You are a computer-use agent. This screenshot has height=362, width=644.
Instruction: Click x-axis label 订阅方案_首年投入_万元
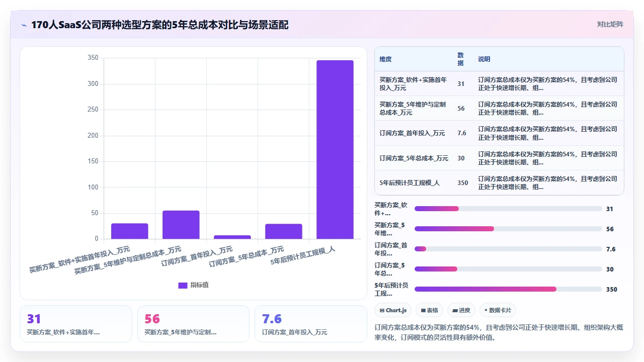coord(197,256)
